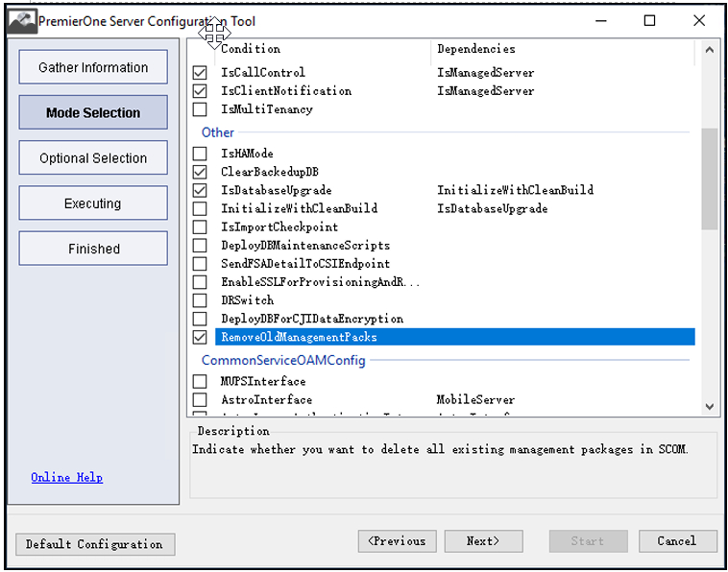Maximize the Server Configuration Tool window
The height and width of the screenshot is (572, 728).
pyautogui.click(x=649, y=20)
